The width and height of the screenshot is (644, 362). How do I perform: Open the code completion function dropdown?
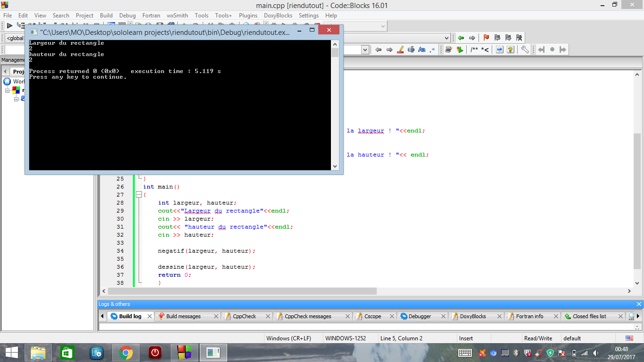click(x=446, y=38)
